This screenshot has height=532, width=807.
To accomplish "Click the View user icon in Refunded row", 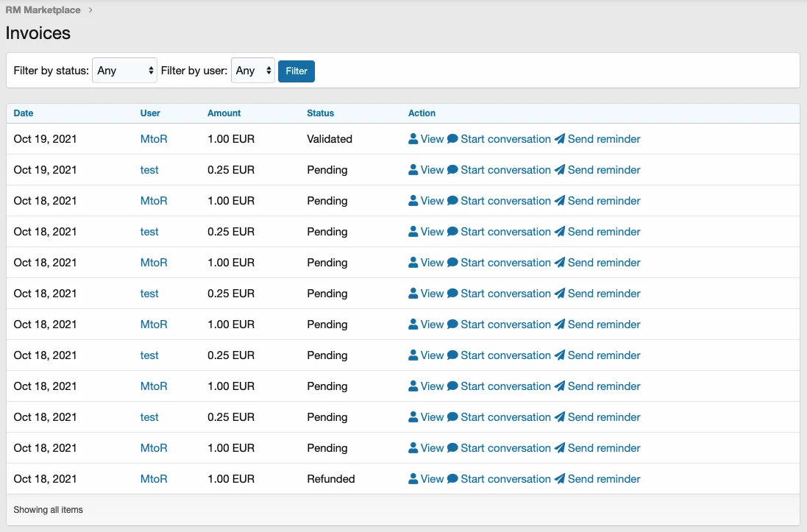I will click(x=413, y=479).
